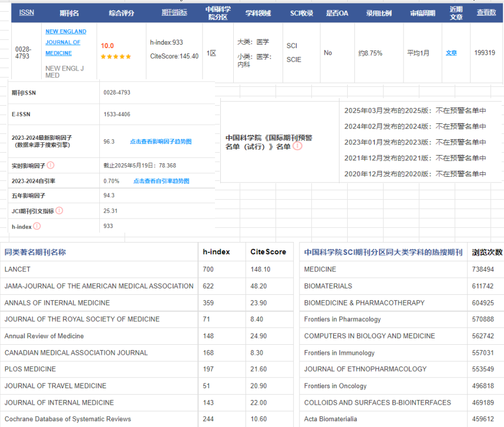The width and height of the screenshot is (504, 427).
Task: Select the MEDICINE row with 738494 views
Action: 320,269
